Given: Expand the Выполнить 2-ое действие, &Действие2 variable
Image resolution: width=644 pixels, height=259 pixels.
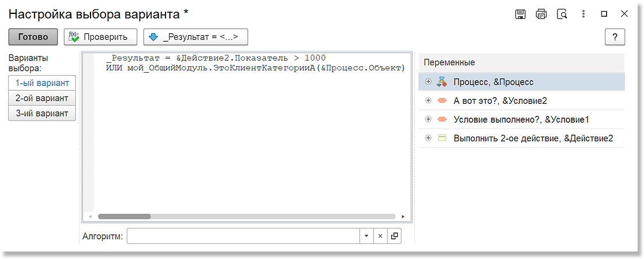Looking at the screenshot, I should click(x=428, y=138).
